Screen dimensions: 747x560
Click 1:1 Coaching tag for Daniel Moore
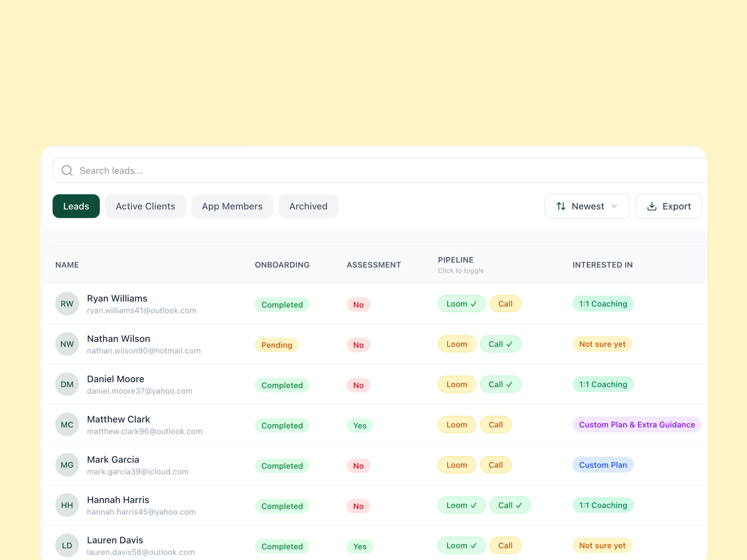coord(603,384)
